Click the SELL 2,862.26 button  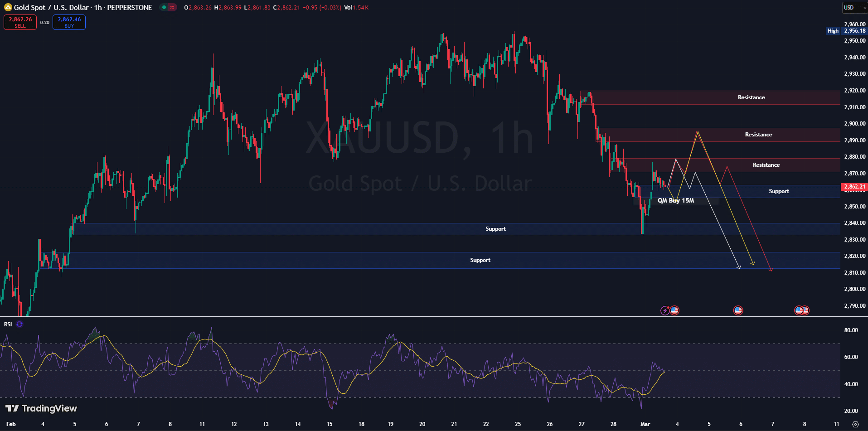(x=20, y=22)
